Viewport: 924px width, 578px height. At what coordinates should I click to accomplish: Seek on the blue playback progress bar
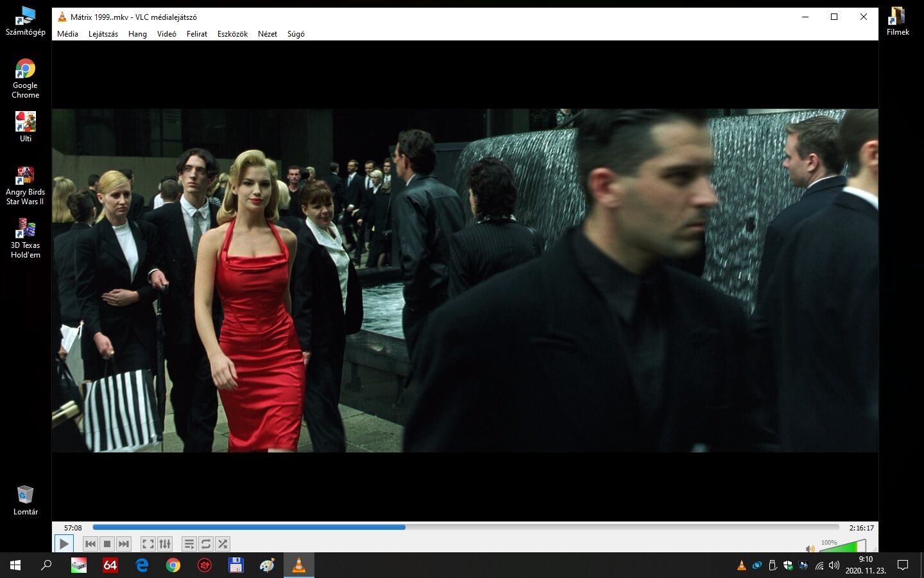(466, 527)
